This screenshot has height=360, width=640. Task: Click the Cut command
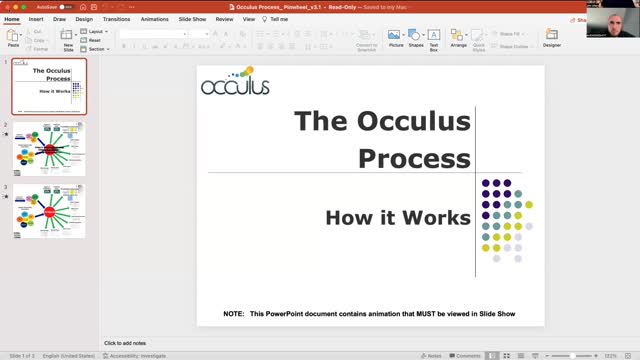34,31
